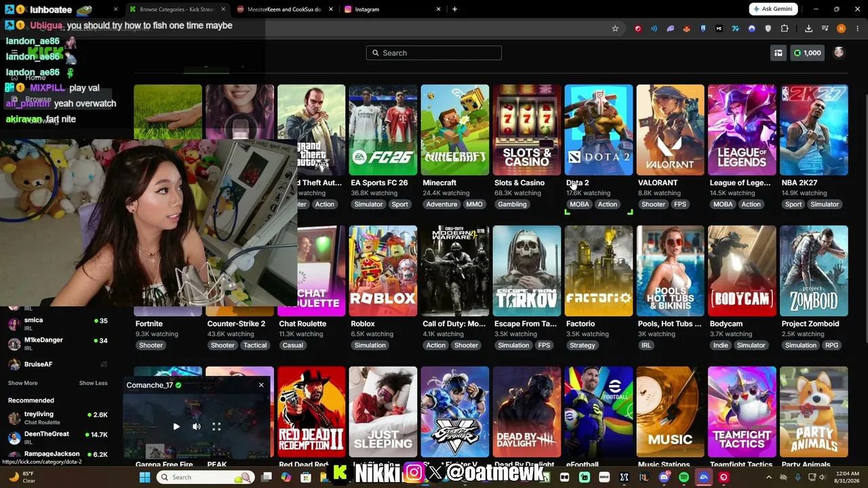
Task: Open M1keDanger's channel in the sidebar
Action: (58, 343)
